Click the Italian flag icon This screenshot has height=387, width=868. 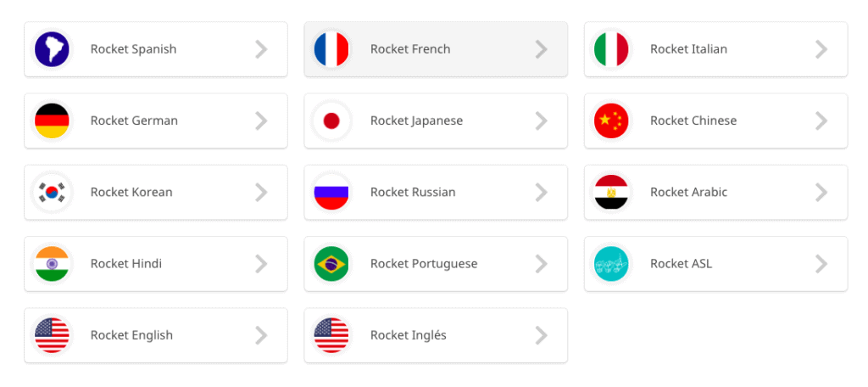click(x=611, y=49)
